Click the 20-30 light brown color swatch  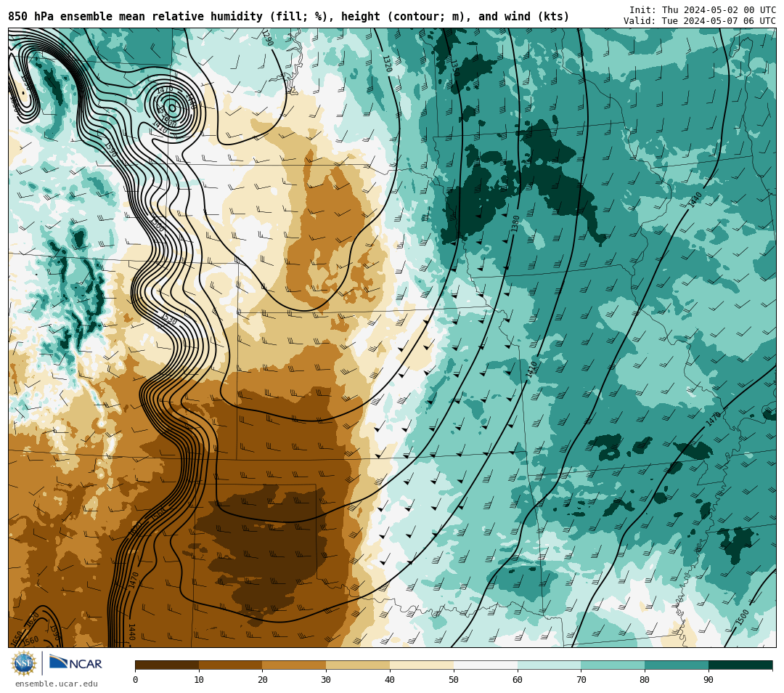point(295,665)
